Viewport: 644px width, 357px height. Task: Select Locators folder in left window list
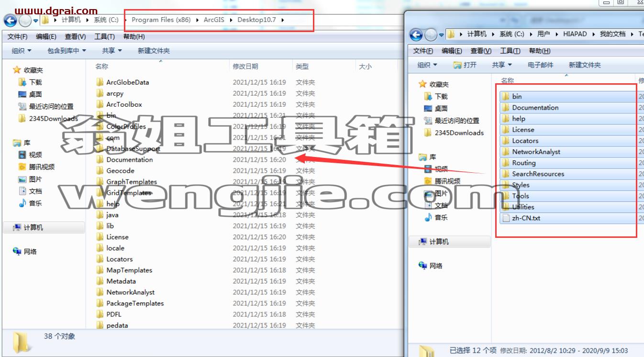click(120, 259)
